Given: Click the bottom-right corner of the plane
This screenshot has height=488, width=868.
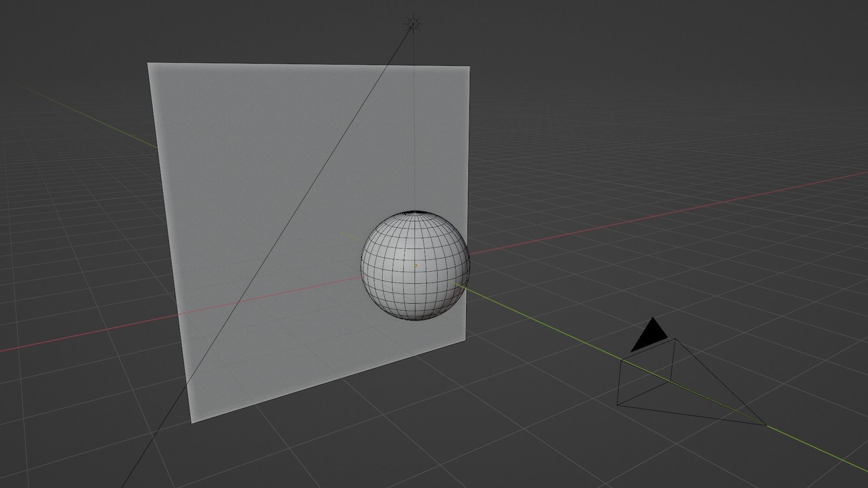Looking at the screenshot, I should coord(465,339).
